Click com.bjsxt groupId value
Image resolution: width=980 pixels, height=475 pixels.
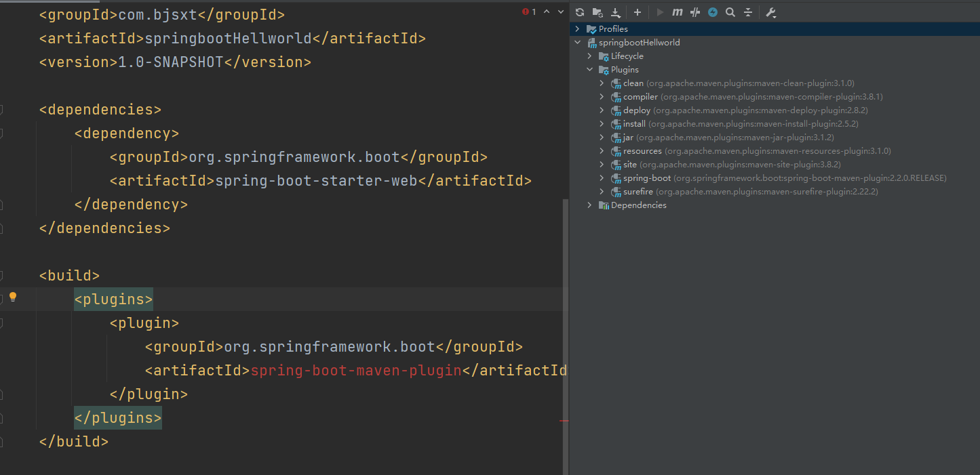(x=157, y=15)
